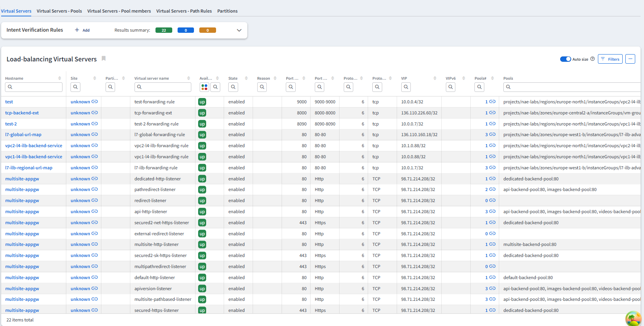The image size is (644, 326).
Task: Expand the Intent Verification Rules panel
Action: tap(239, 30)
